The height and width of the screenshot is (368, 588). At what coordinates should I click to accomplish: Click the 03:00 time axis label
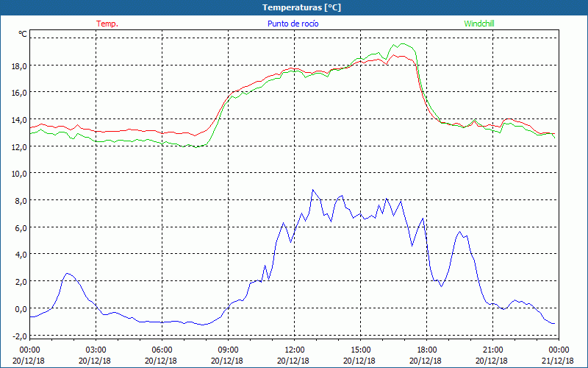[x=96, y=350]
